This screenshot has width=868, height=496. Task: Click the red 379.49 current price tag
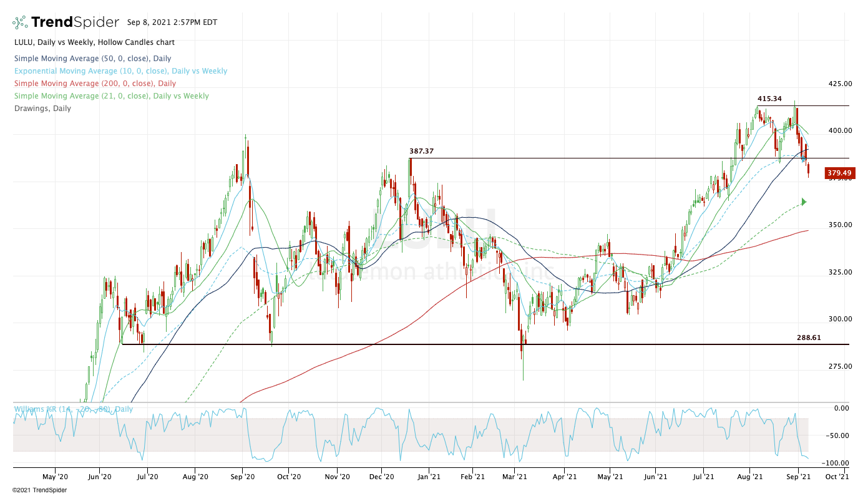839,173
